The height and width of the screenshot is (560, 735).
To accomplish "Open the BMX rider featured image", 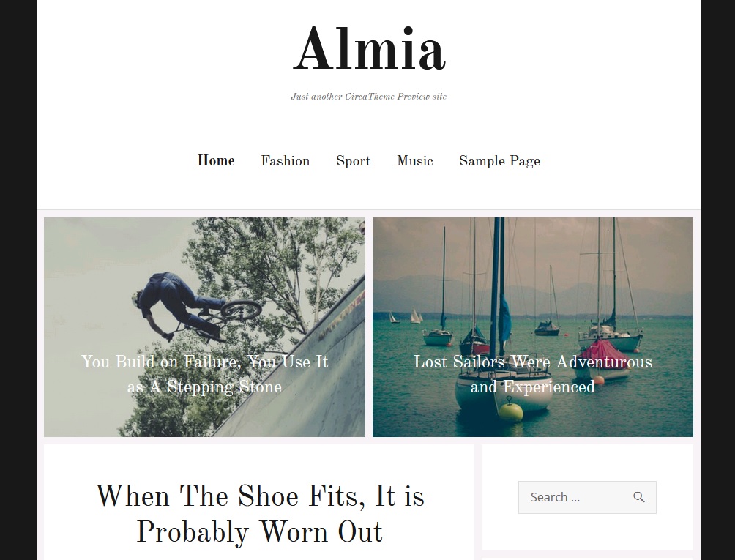I will point(204,326).
